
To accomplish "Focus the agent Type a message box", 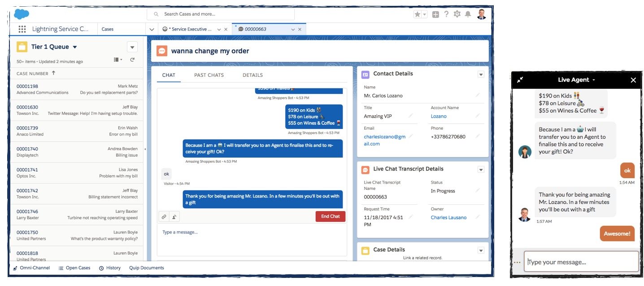I will (252, 240).
